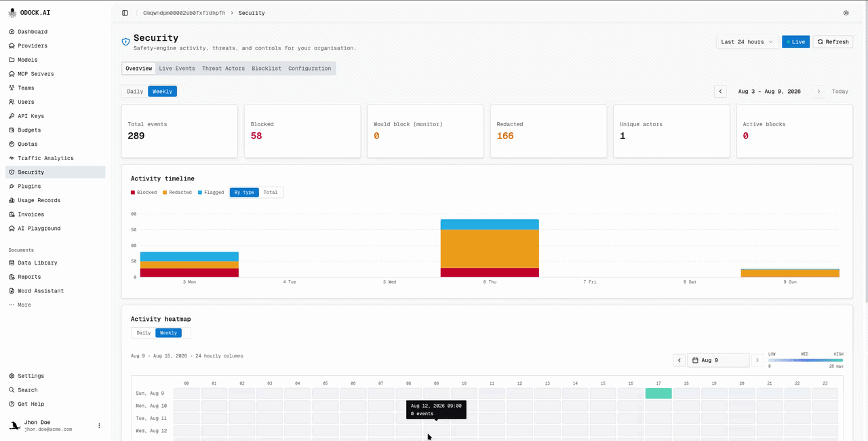Screen dimensions: 868x441
Task: Open Last 24 hours dropdown
Action: 747,41
